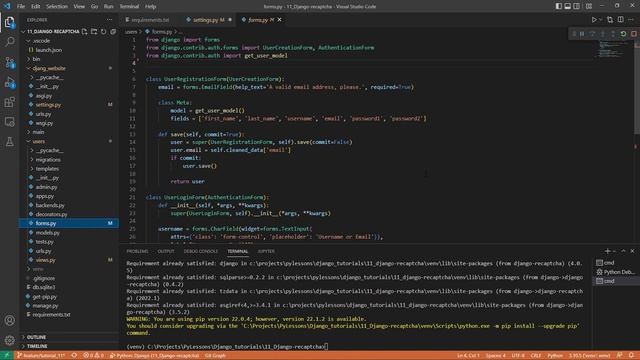Open the Run and Debug view
Screen dimensions: 640x360
[x=9, y=82]
